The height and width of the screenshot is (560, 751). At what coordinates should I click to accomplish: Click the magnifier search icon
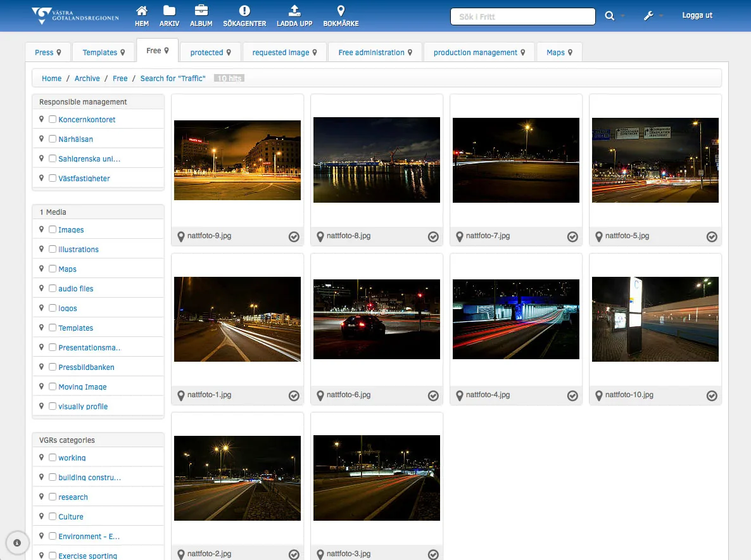point(609,16)
